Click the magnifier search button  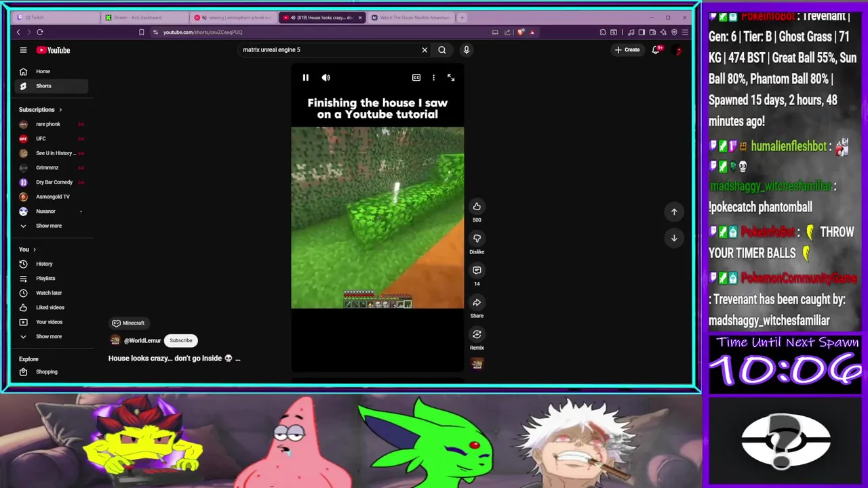(x=442, y=49)
